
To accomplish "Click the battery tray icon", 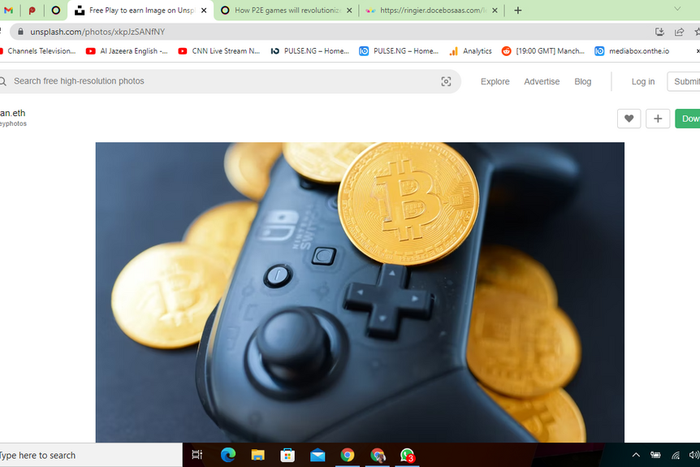I will pyautogui.click(x=655, y=455).
